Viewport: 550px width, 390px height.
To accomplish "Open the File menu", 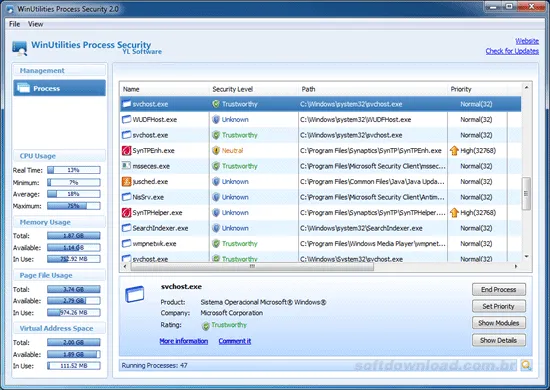I will (14, 24).
